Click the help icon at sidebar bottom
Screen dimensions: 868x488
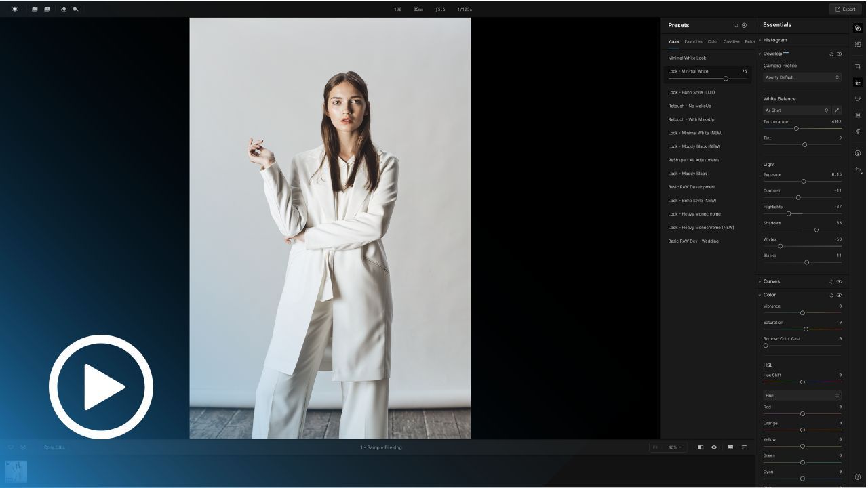[858, 477]
